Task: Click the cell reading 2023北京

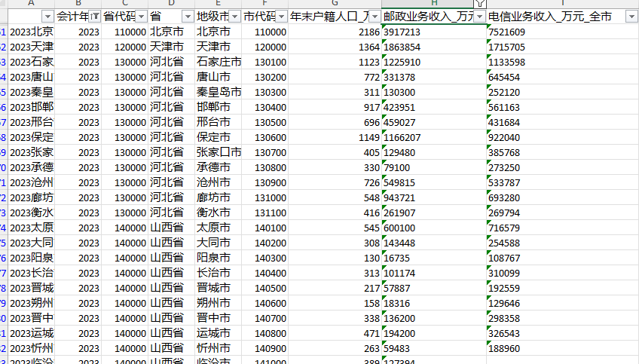Action: click(32, 32)
